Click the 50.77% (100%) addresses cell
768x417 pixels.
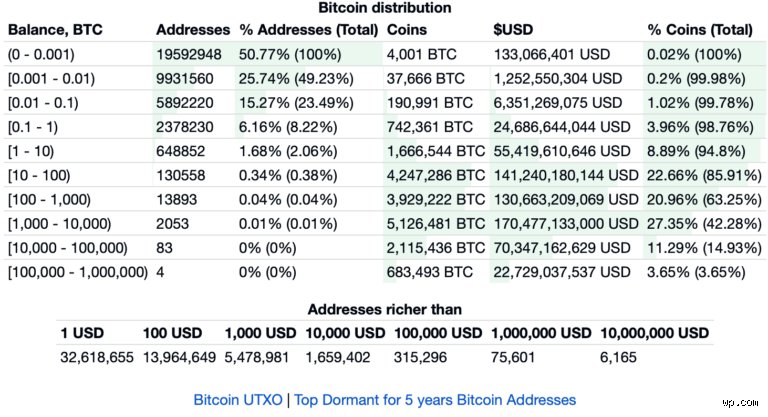point(290,54)
